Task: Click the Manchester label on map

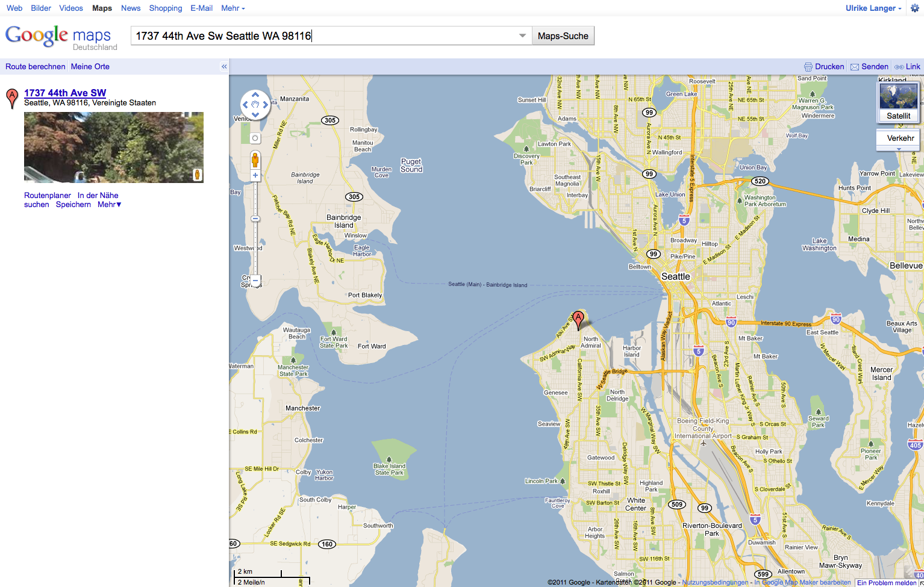Action: (303, 408)
